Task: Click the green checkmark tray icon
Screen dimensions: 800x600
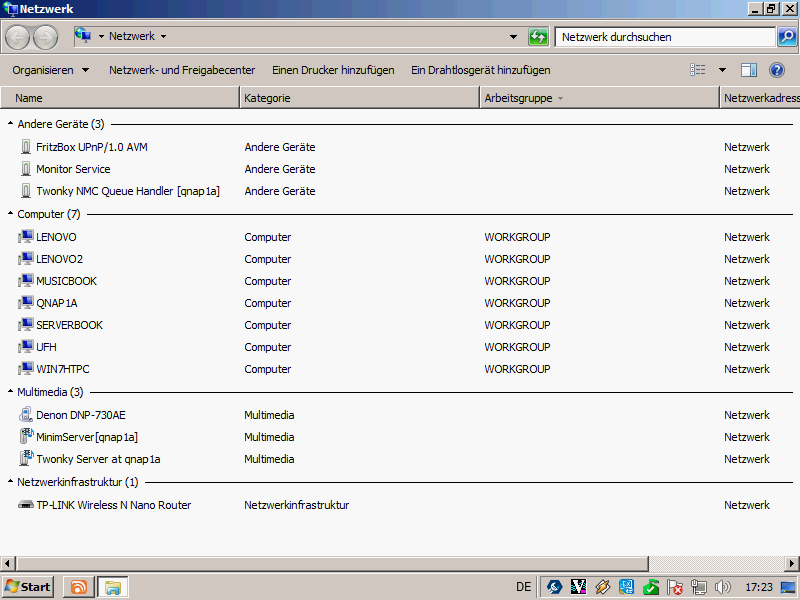Action: pos(651,587)
